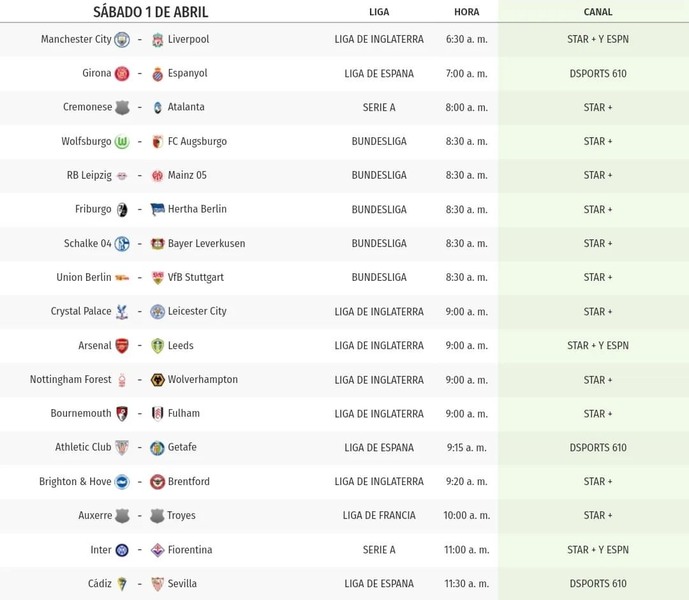Click the Hertha Berlin flag icon

[x=157, y=209]
